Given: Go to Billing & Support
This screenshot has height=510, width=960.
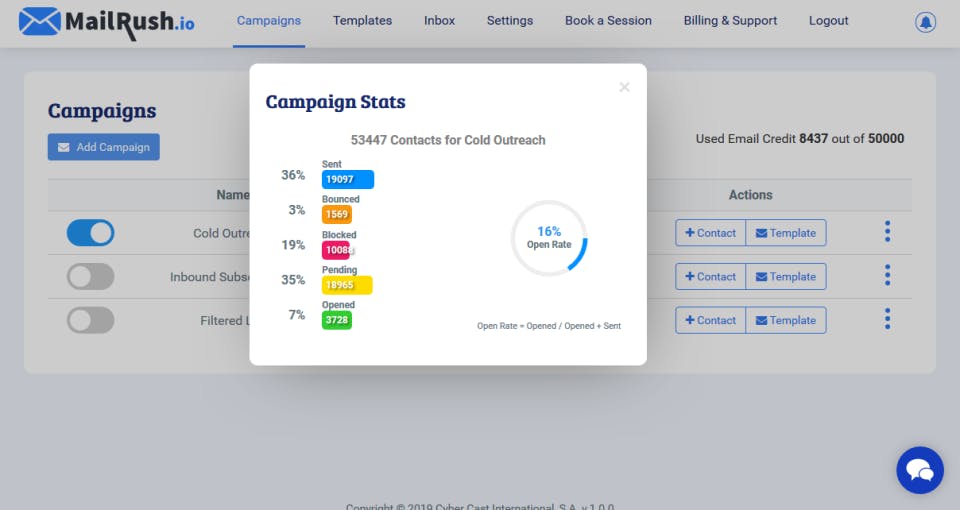Looking at the screenshot, I should 730,21.
